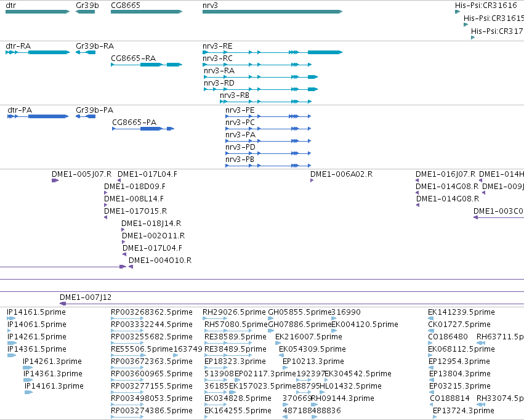Viewport: 524px width, 420px height.
Task: Open RP003255682.5prime feature
Action: click(127, 343)
